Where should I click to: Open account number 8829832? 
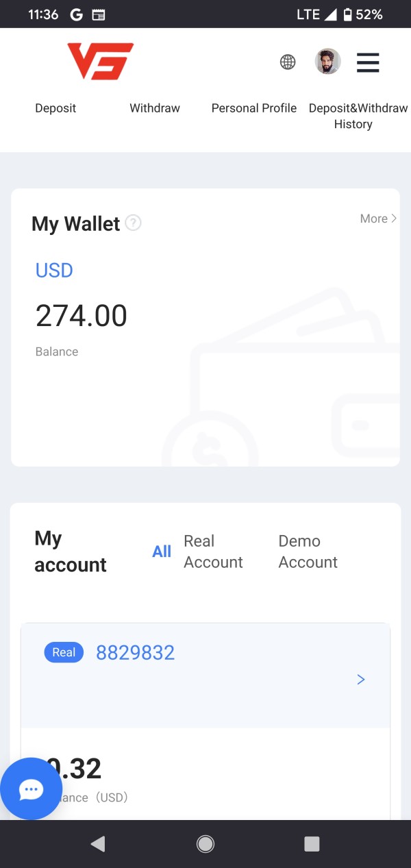[135, 653]
